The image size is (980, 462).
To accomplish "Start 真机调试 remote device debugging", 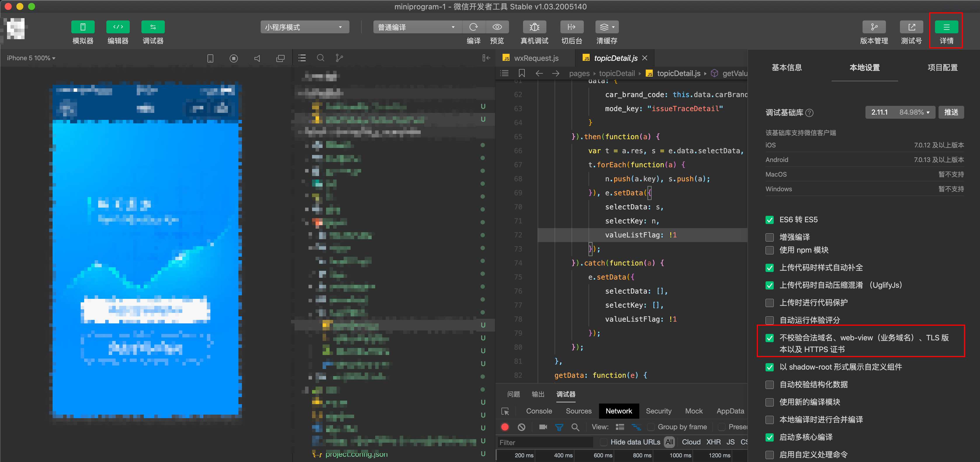I will click(534, 27).
